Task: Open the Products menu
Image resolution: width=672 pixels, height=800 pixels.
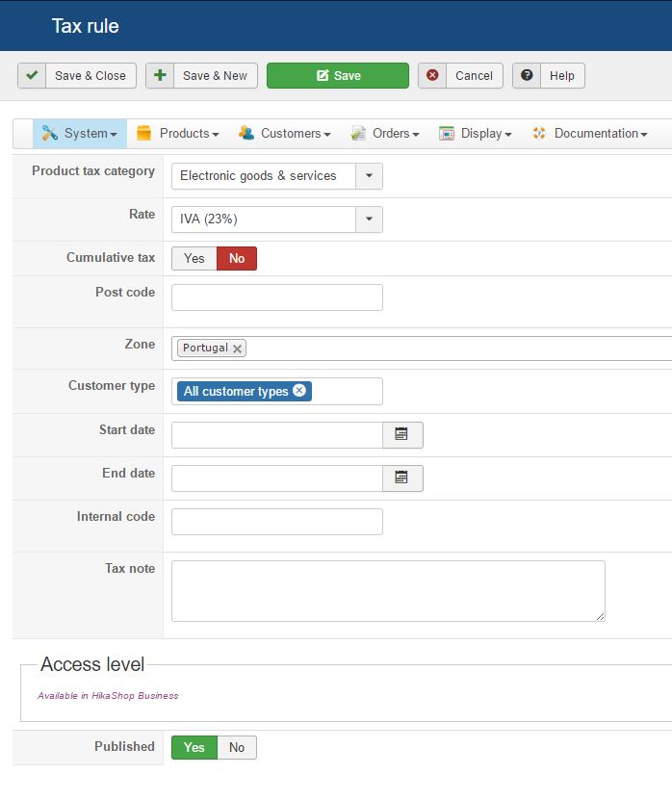Action: tap(178, 134)
